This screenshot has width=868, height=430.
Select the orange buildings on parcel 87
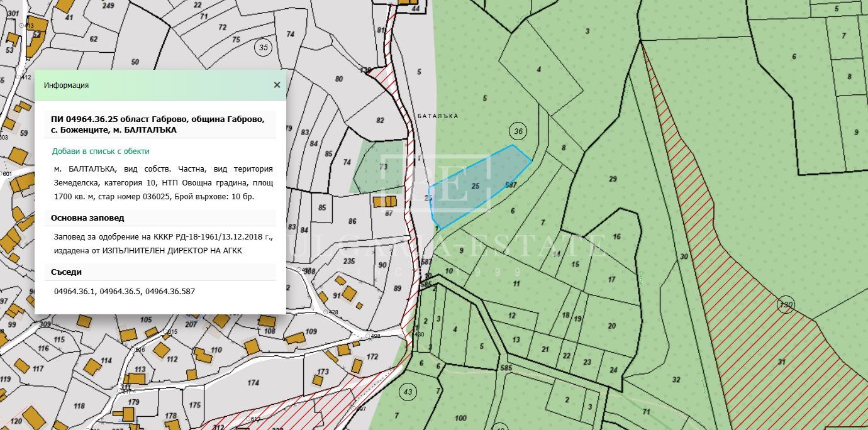pos(386,202)
